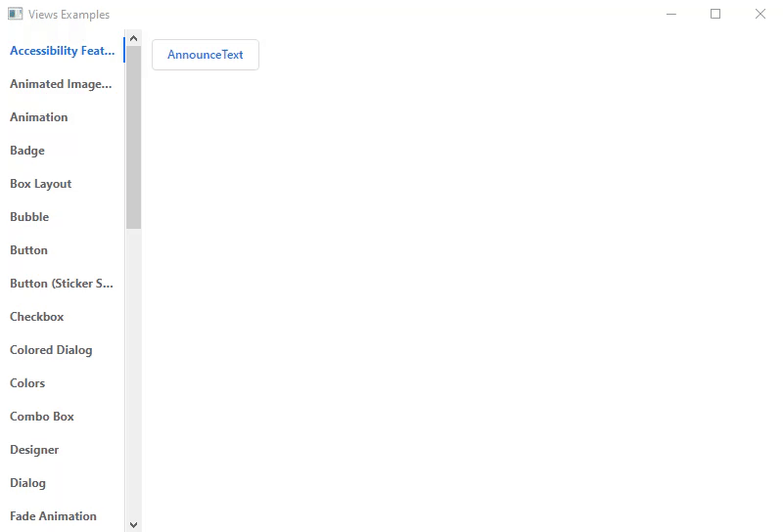Select the Designer example
Screen dimensions: 783x532
[x=34, y=450]
